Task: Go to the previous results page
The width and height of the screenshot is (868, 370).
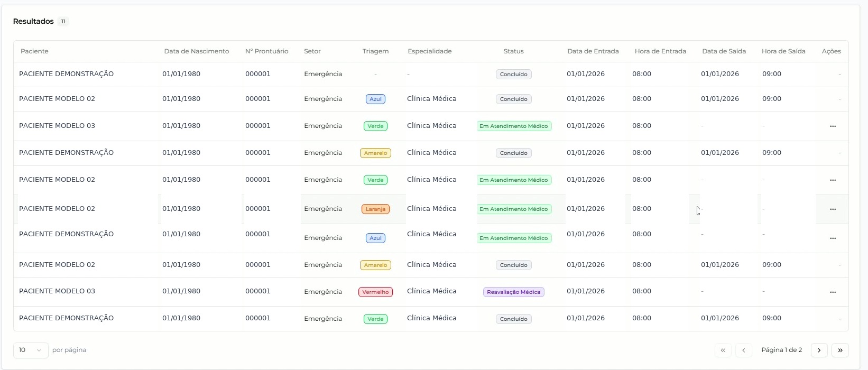Action: 743,350
